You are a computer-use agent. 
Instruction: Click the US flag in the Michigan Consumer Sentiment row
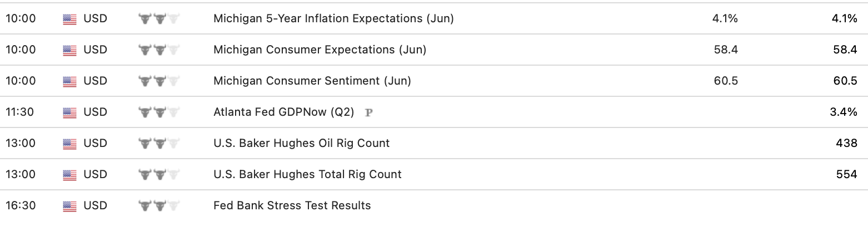coord(69,81)
